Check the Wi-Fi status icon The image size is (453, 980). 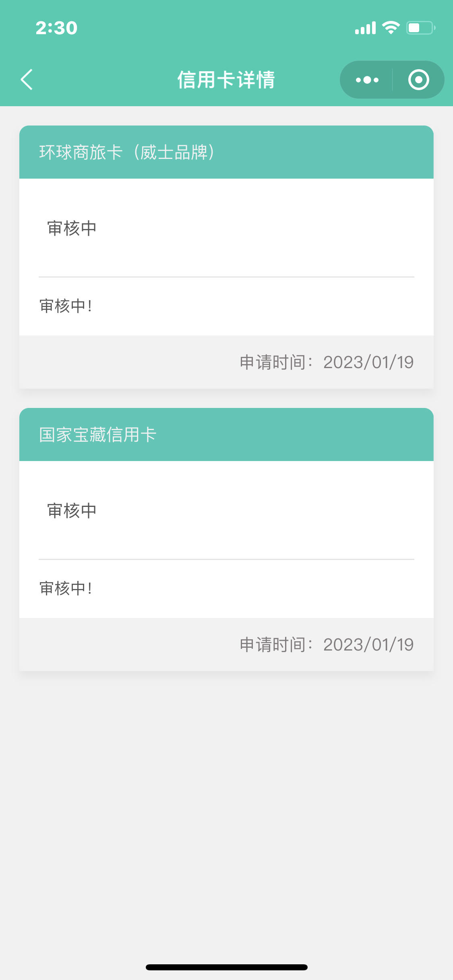(x=391, y=28)
